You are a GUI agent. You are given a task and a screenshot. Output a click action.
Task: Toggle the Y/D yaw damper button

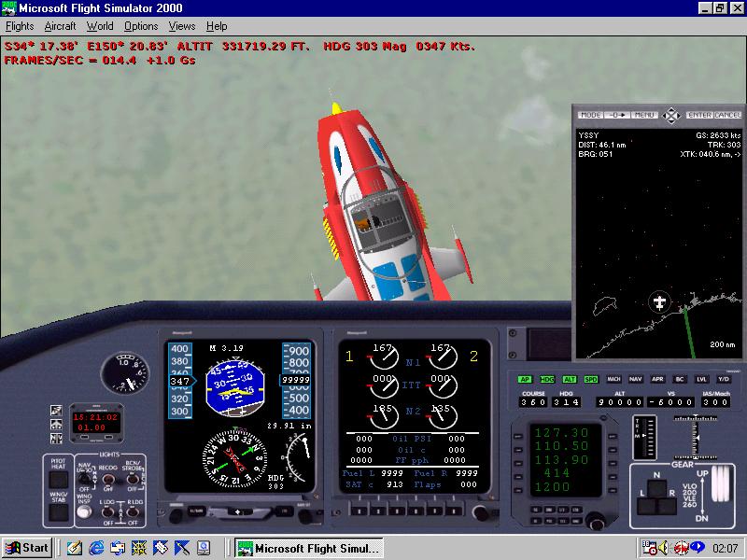(723, 380)
